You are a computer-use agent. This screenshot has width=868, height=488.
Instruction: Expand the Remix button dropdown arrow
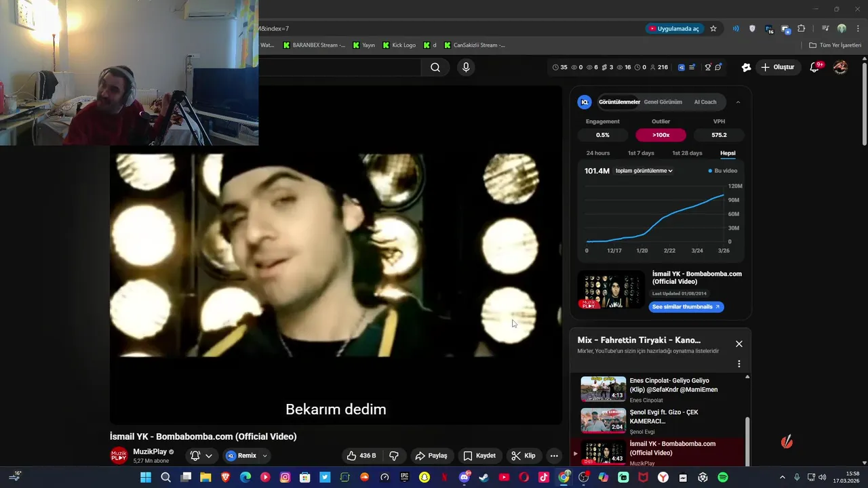tap(265, 455)
